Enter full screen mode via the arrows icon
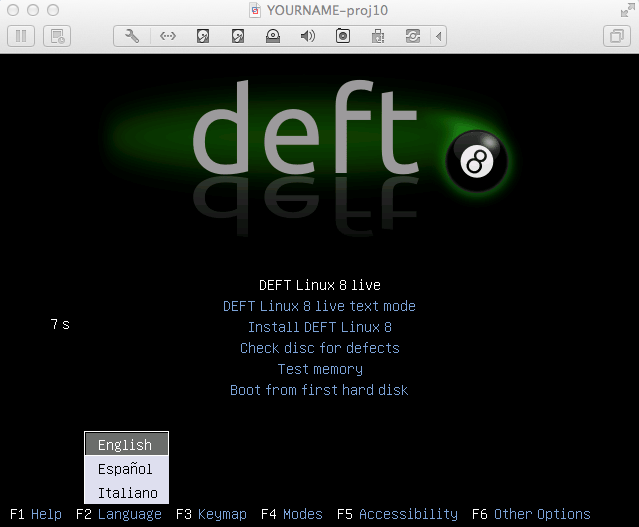 coord(628,10)
